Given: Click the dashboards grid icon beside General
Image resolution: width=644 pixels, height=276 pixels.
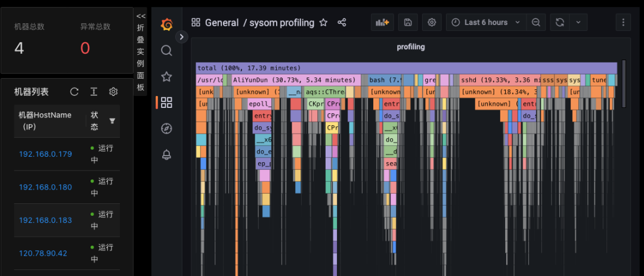Looking at the screenshot, I should [196, 23].
